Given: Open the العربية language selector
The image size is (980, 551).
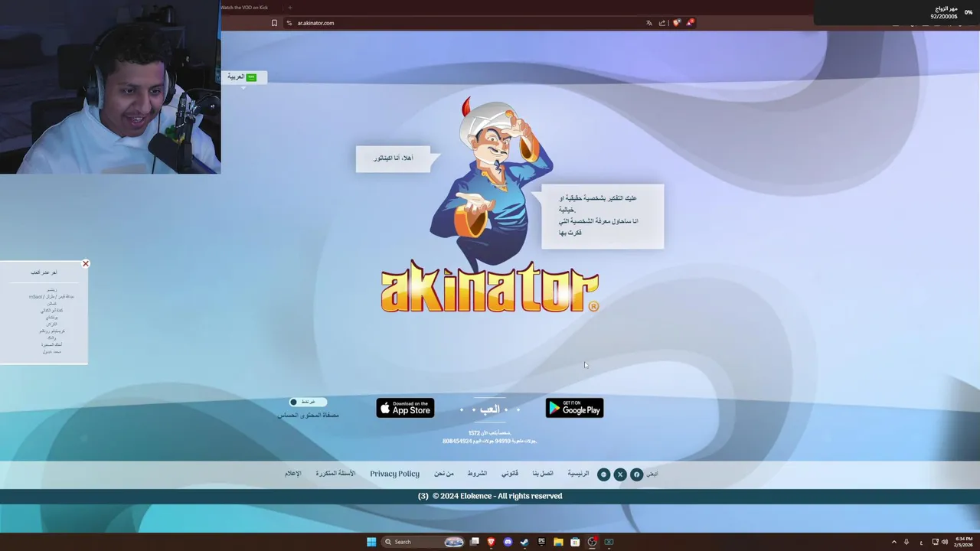Looking at the screenshot, I should tap(243, 77).
